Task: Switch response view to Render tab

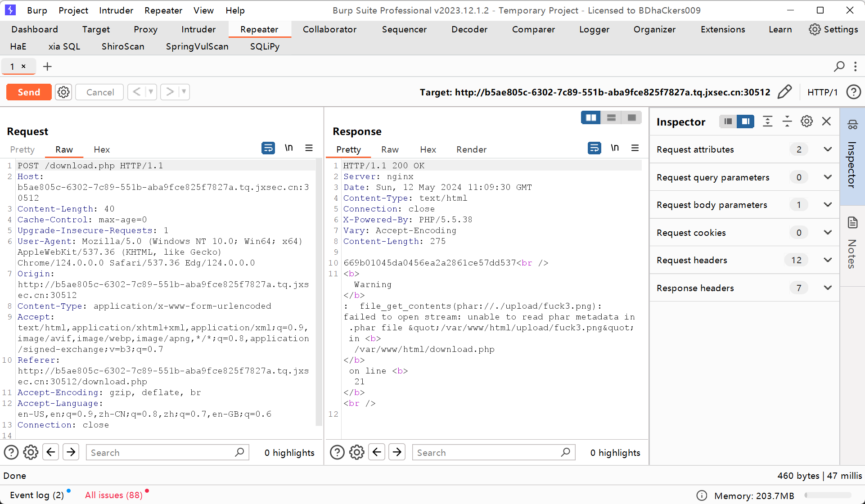Action: (x=471, y=149)
